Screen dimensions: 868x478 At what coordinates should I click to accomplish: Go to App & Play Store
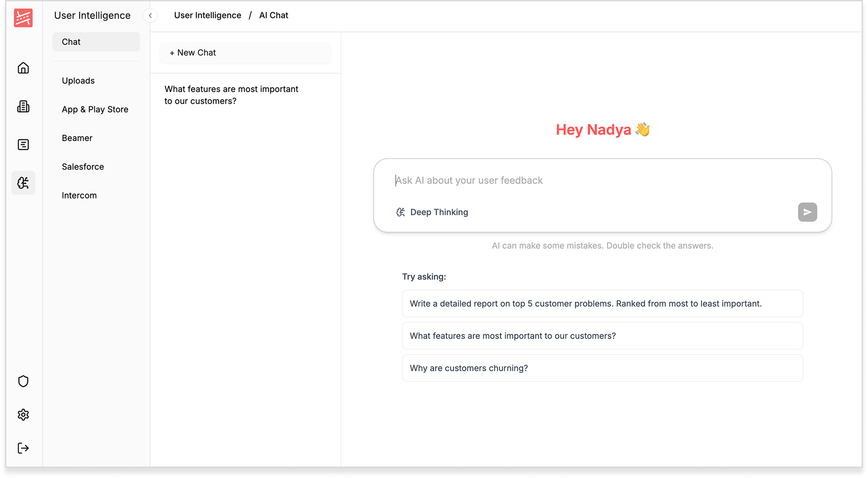pos(95,109)
